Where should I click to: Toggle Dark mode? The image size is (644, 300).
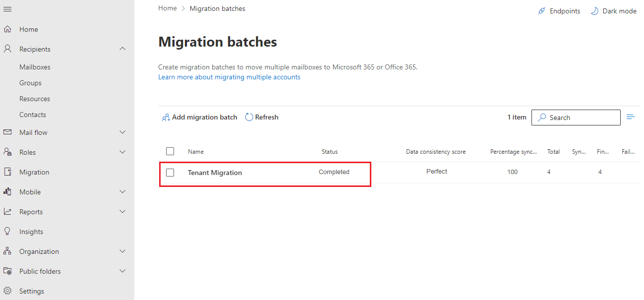pyautogui.click(x=614, y=11)
